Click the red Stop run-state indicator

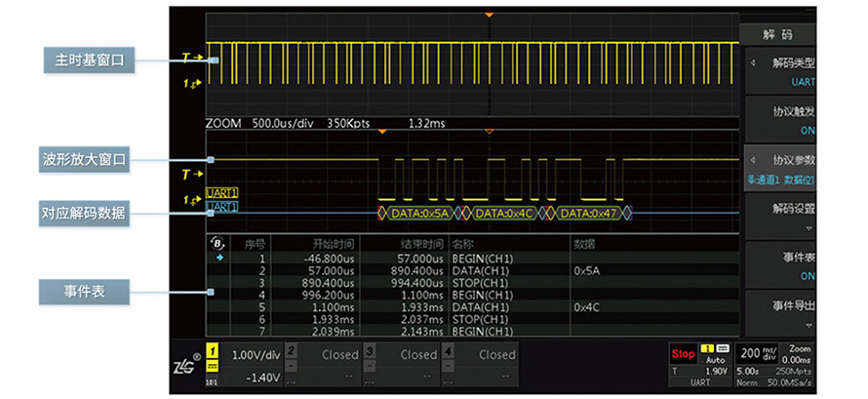click(683, 354)
